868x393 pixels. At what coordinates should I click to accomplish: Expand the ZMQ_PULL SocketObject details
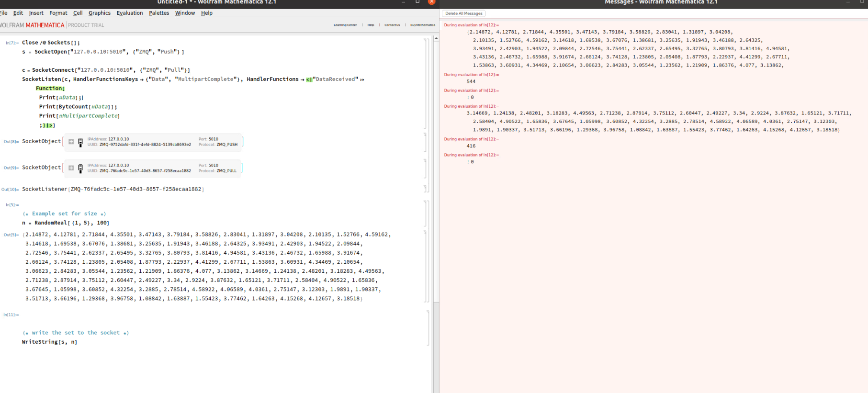point(71,168)
